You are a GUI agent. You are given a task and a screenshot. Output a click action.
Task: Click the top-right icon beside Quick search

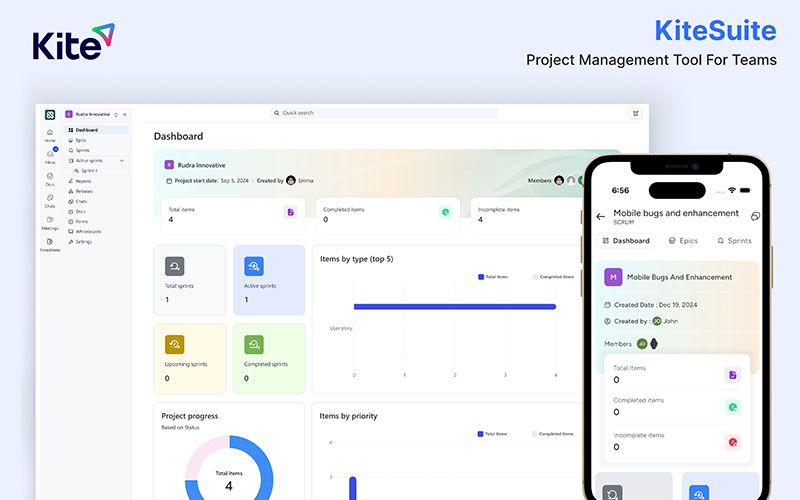point(635,113)
